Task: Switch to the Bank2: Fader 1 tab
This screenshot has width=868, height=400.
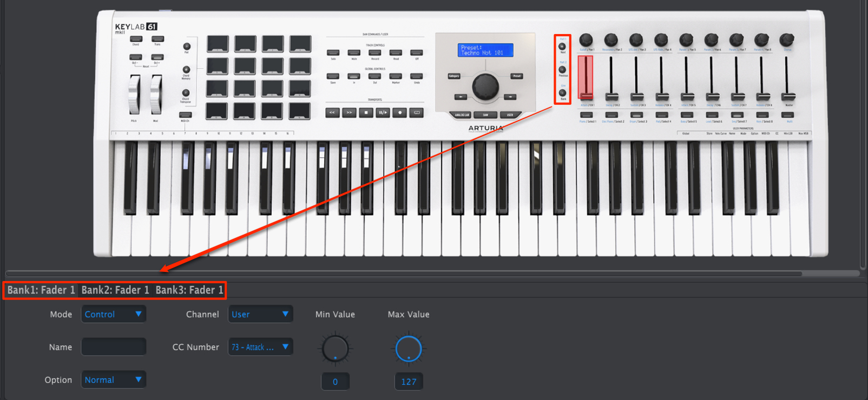Action: pyautogui.click(x=115, y=290)
